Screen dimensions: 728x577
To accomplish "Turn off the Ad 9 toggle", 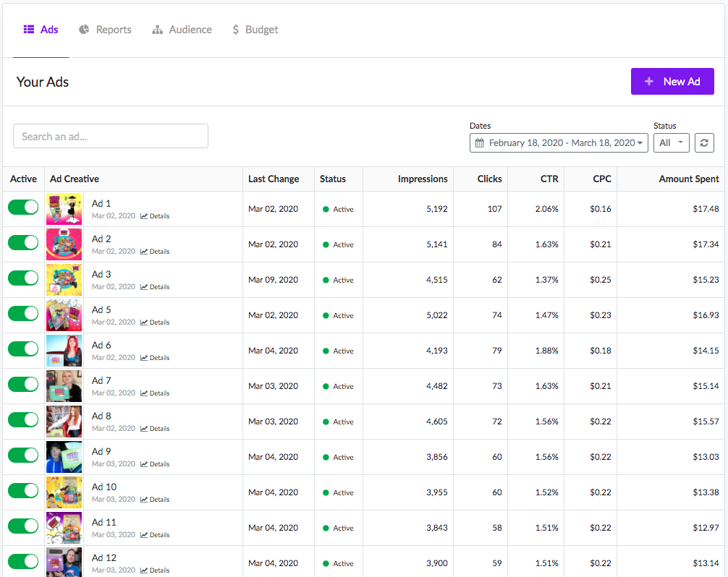I will [x=23, y=455].
